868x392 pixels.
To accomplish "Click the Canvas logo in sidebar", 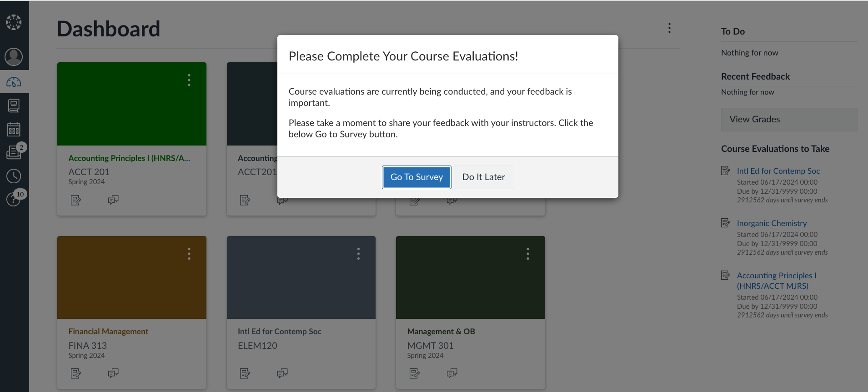I will pos(14,22).
